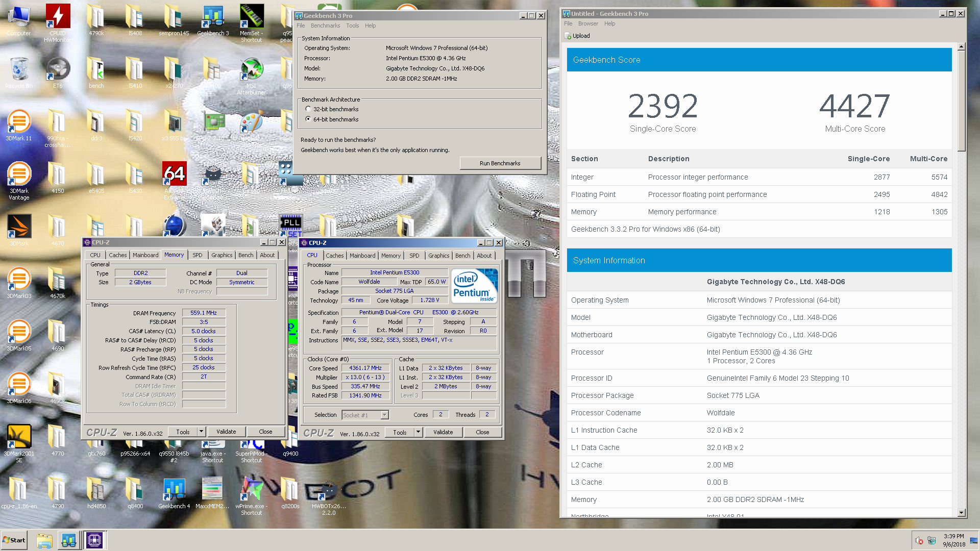Open MaxxMEM2 desktop icon
The width and height of the screenshot is (980, 551).
point(212,493)
